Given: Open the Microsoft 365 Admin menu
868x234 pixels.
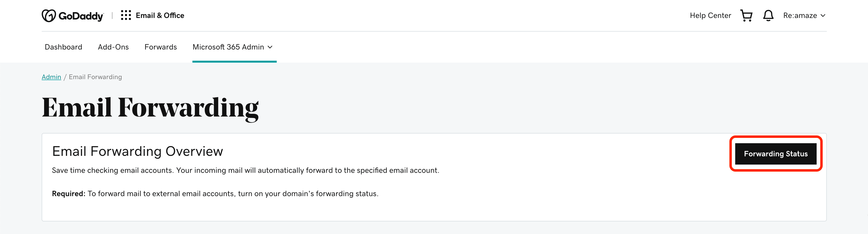Looking at the screenshot, I should pos(228,47).
